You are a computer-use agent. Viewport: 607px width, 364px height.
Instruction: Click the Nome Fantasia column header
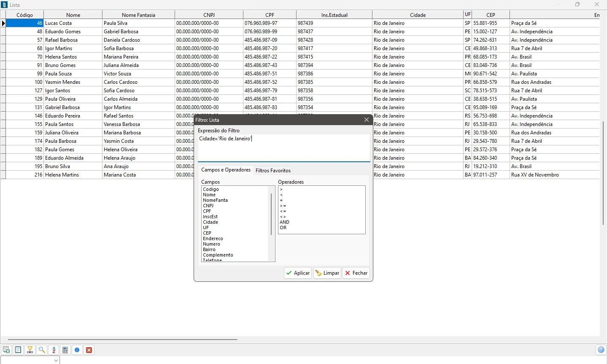click(139, 15)
